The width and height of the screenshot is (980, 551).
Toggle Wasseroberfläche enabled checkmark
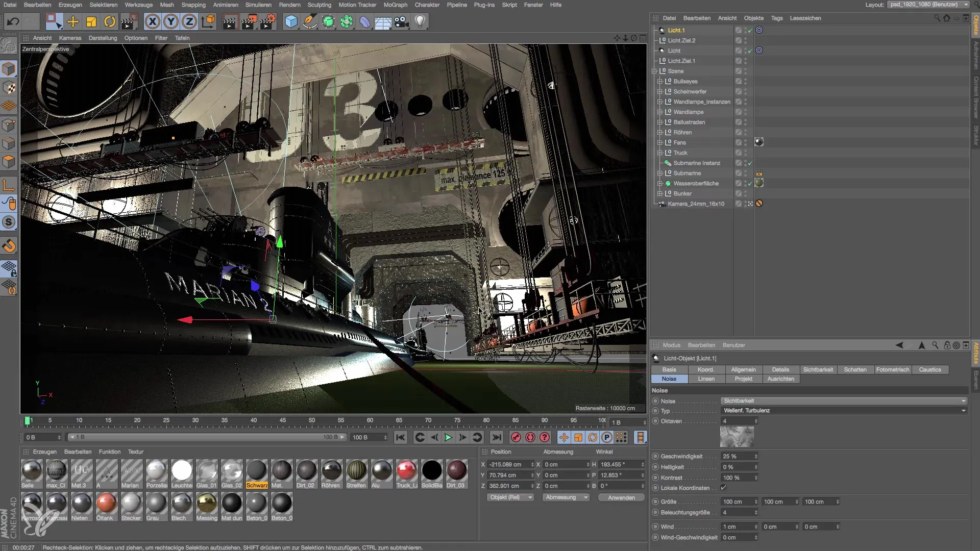point(750,183)
